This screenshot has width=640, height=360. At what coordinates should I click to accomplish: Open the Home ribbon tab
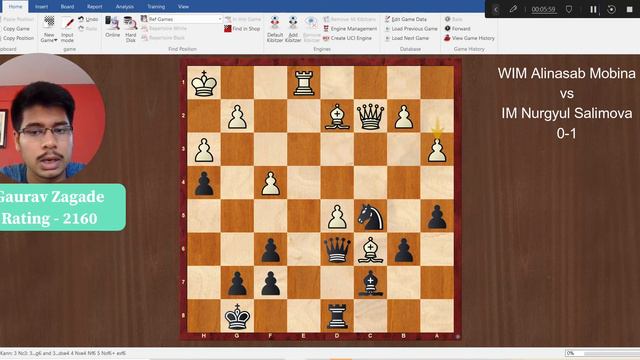(16, 7)
